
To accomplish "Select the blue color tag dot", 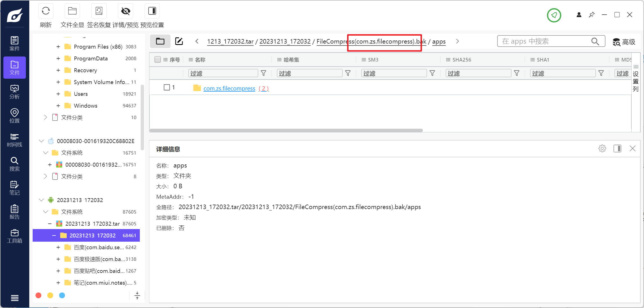I will [x=62, y=295].
